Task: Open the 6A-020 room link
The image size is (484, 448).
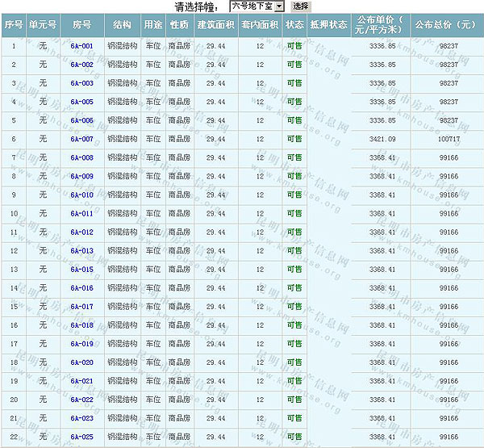Action: (81, 362)
